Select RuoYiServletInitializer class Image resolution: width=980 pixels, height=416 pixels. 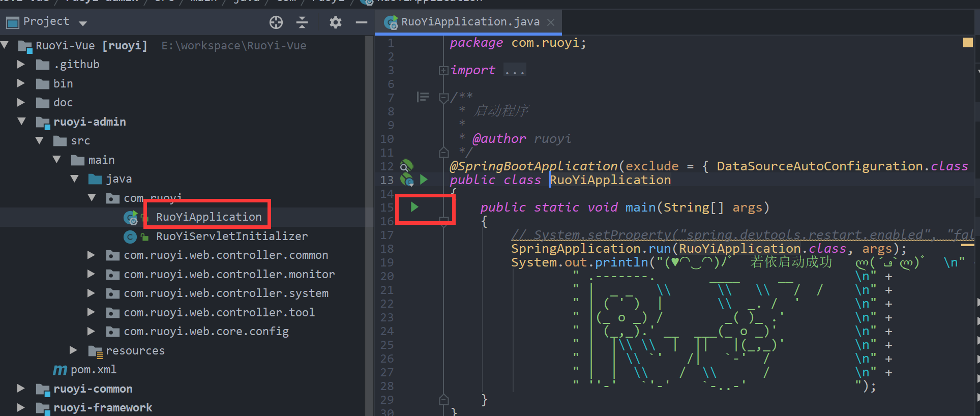(x=232, y=236)
